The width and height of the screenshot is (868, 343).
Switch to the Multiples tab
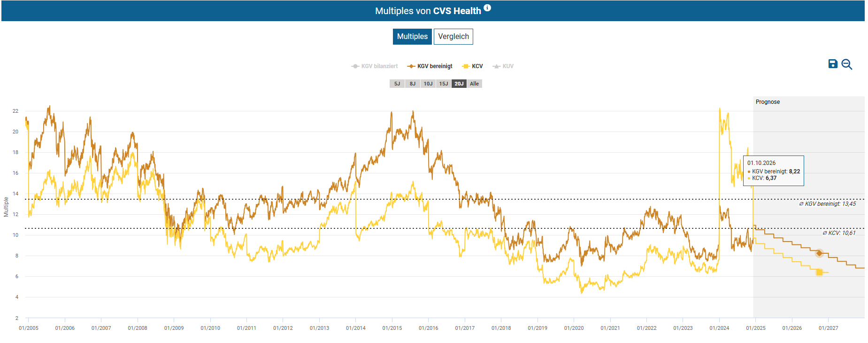[412, 37]
